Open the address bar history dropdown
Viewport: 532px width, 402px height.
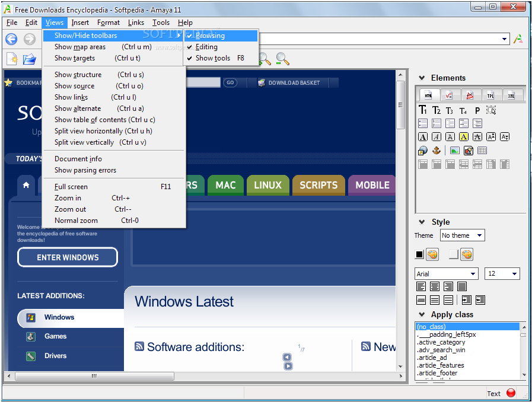505,39
